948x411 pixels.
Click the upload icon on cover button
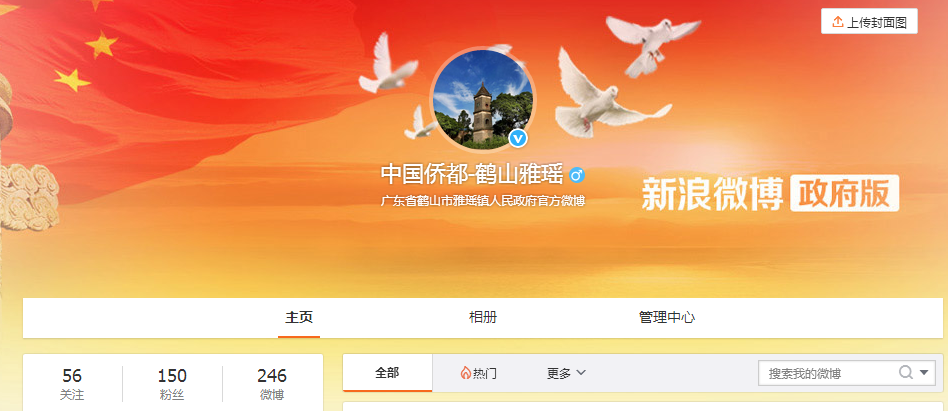click(x=837, y=22)
